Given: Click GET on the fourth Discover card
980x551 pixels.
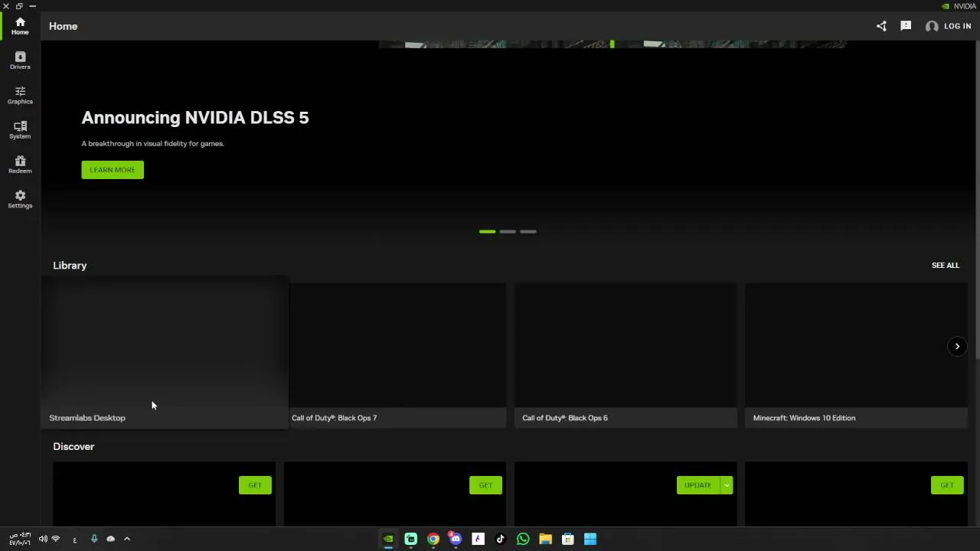Looking at the screenshot, I should 947,485.
